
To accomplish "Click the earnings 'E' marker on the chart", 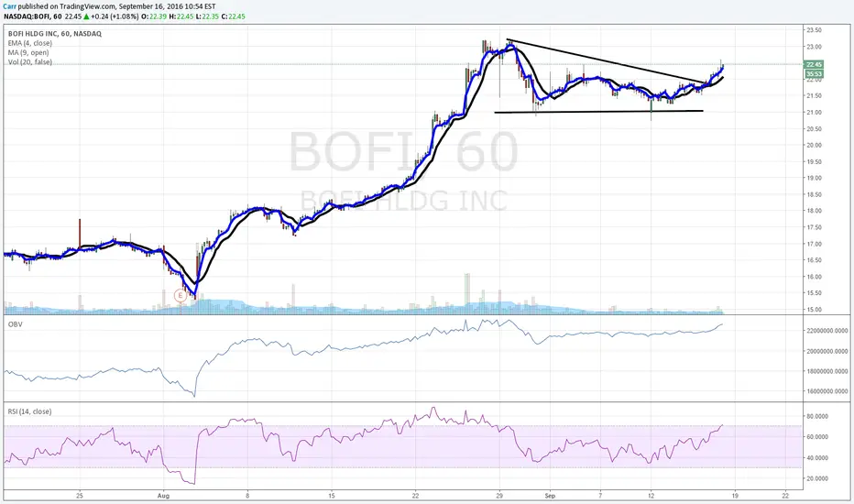I will (180, 295).
